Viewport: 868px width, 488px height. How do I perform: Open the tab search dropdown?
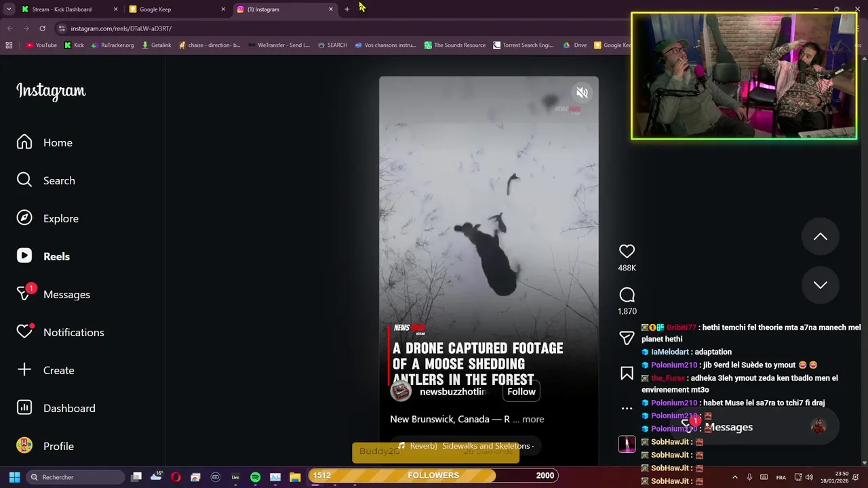tap(9, 9)
